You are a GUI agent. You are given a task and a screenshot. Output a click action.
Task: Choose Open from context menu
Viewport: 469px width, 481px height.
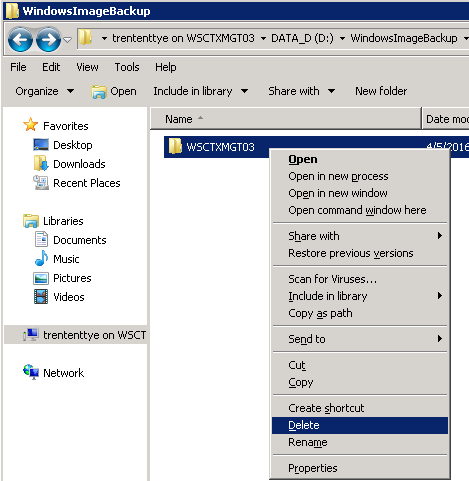(x=360, y=159)
